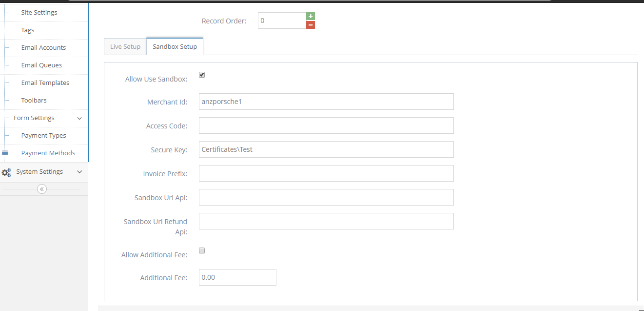Click inside the Merchant Id field

tap(326, 102)
